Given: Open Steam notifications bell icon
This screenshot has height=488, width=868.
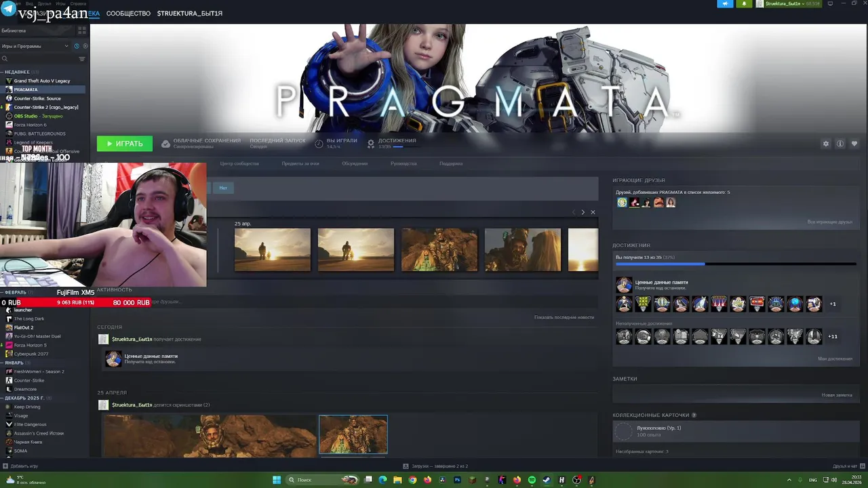Looking at the screenshot, I should pos(744,4).
